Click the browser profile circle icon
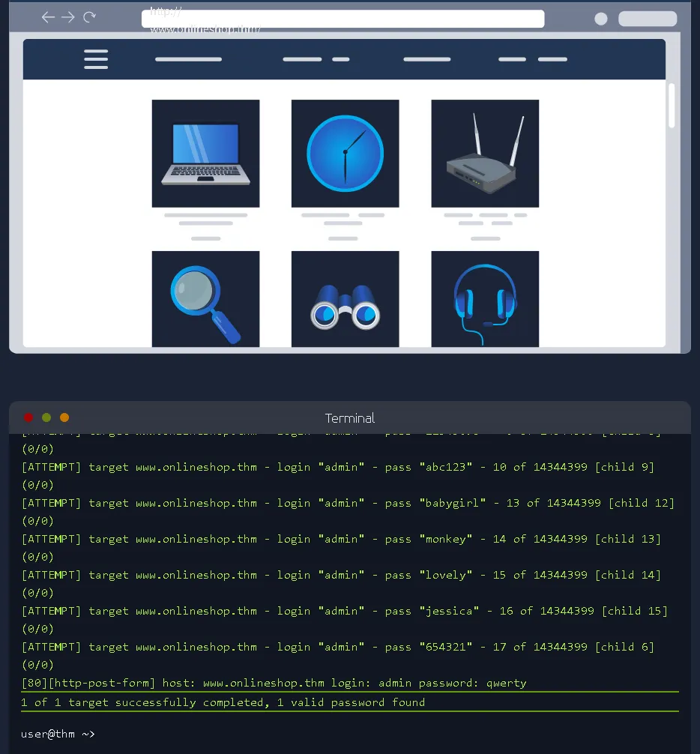This screenshot has height=754, width=700. click(x=600, y=19)
